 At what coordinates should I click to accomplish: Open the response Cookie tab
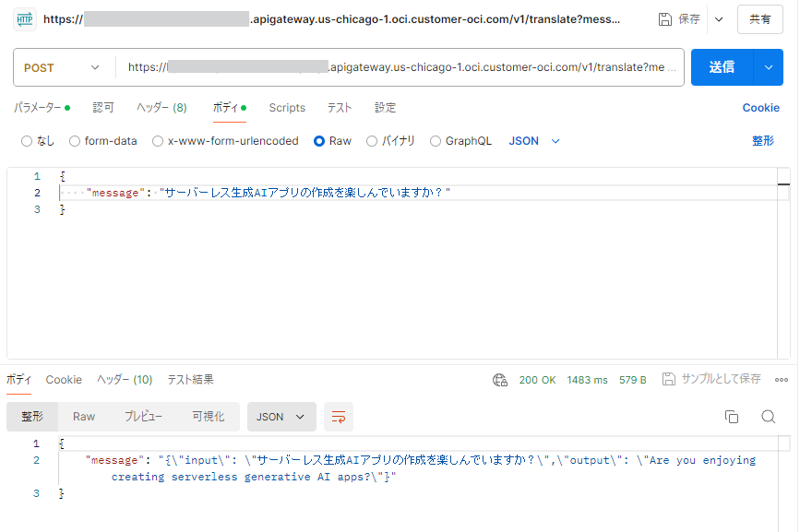[x=64, y=380]
